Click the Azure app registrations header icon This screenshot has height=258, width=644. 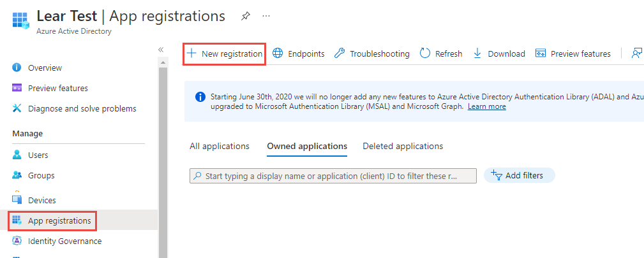(x=20, y=21)
